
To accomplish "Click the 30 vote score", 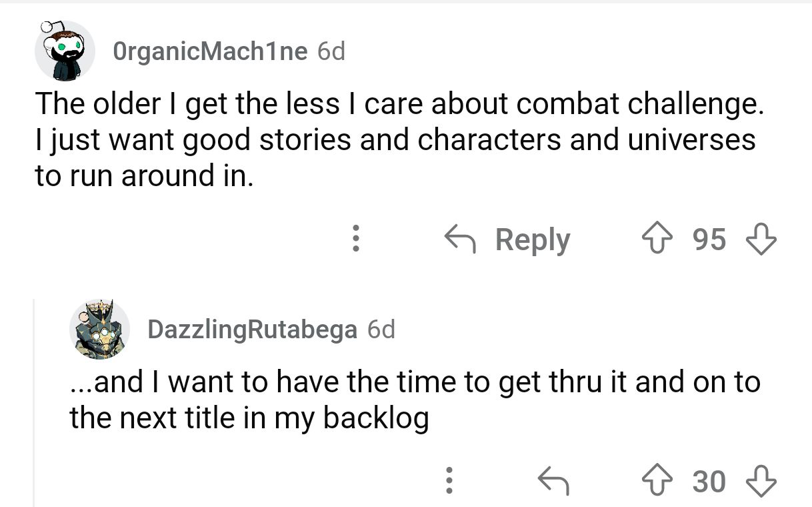I will (709, 481).
